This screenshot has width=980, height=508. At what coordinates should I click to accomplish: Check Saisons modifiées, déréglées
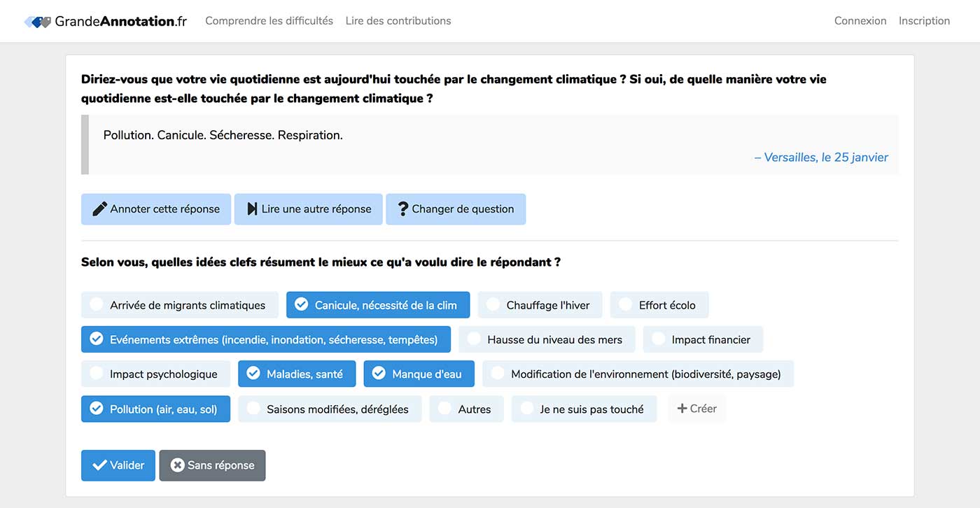pyautogui.click(x=330, y=409)
